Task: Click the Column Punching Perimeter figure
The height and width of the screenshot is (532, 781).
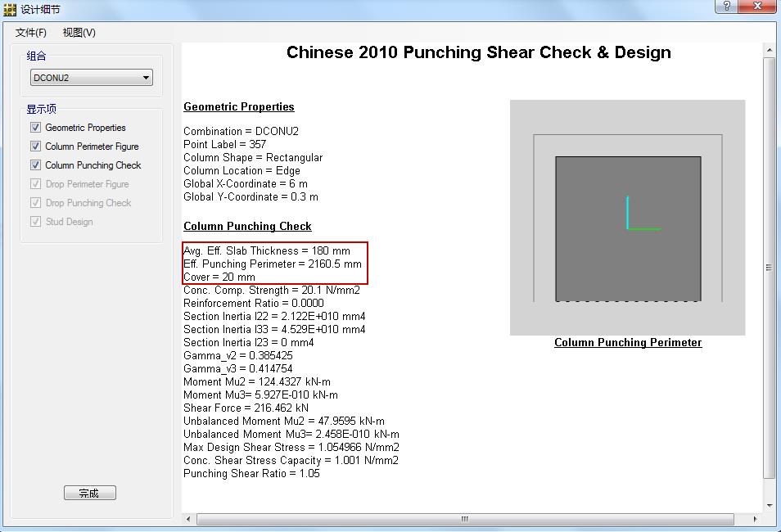Action: [x=627, y=218]
